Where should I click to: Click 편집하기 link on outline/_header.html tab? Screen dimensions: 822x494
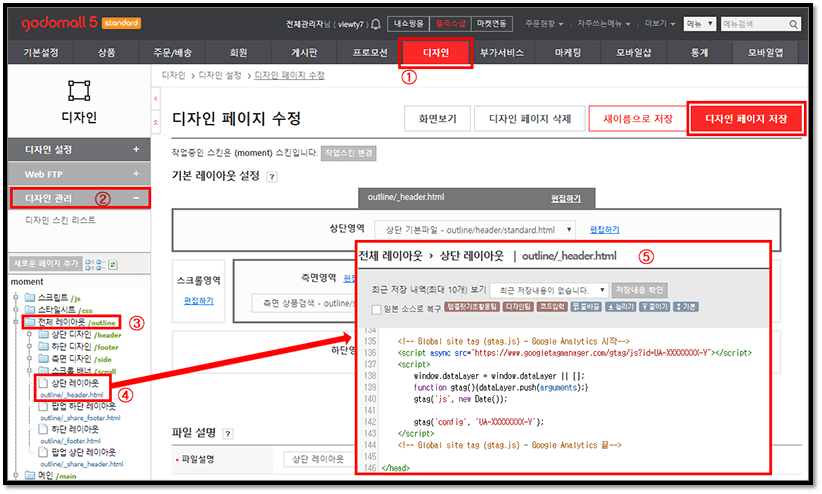[x=566, y=198]
